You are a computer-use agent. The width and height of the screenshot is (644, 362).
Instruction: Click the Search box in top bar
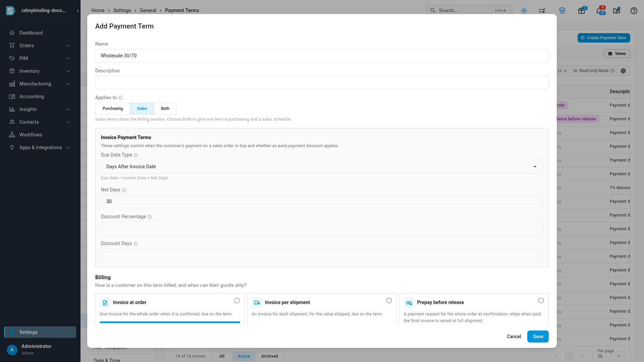coord(470,10)
